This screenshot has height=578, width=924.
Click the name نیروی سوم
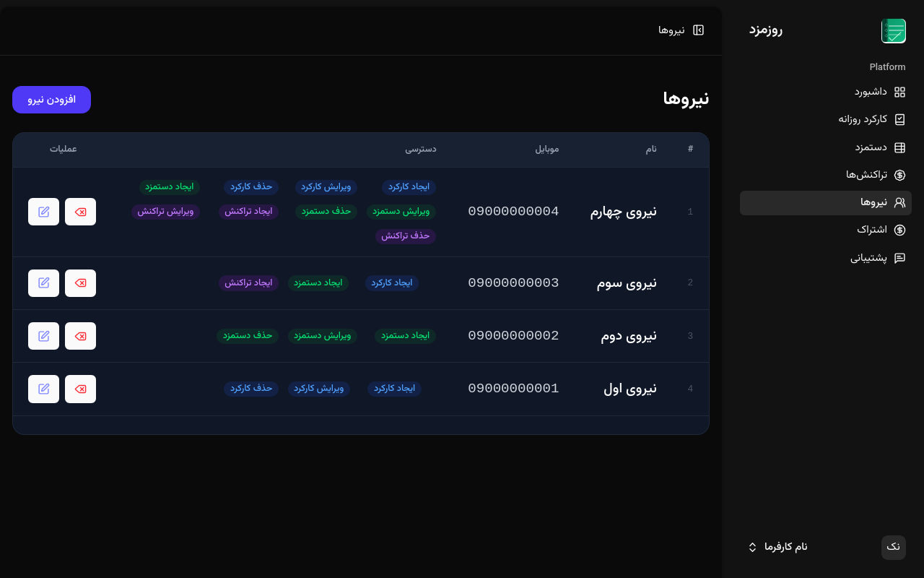627,283
